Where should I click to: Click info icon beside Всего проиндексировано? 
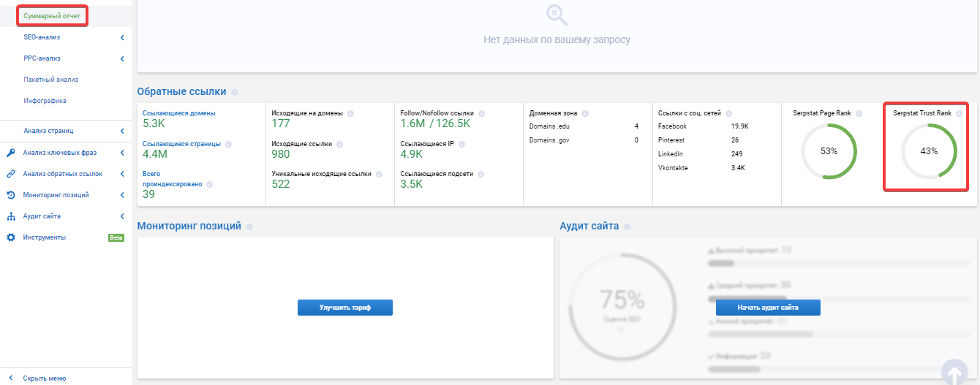click(210, 185)
